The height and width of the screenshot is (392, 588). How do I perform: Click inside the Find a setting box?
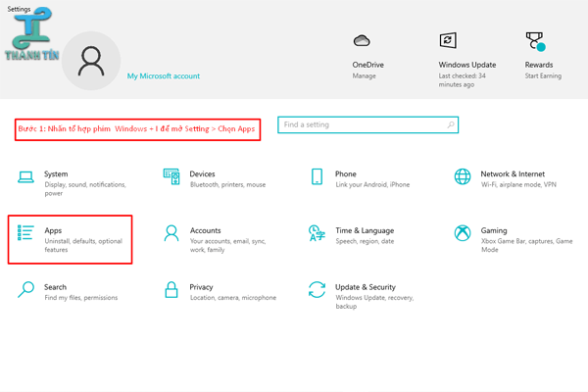coord(363,125)
